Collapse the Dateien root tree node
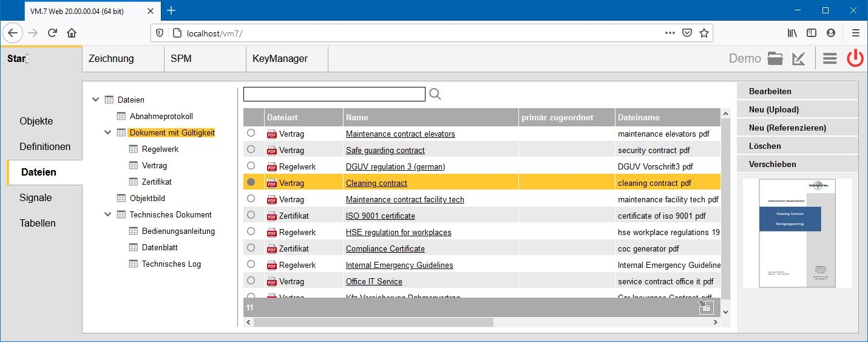868x342 pixels. [x=95, y=100]
